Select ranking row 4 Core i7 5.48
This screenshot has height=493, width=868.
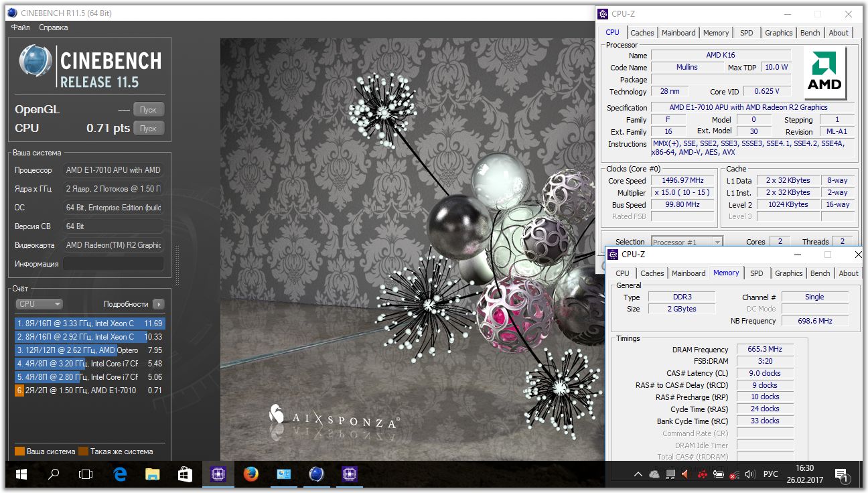(90, 364)
